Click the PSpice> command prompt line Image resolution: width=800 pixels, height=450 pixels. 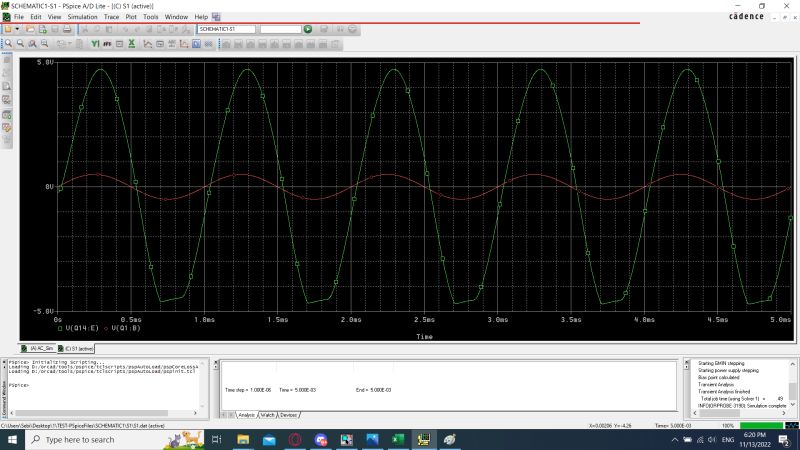tap(19, 385)
